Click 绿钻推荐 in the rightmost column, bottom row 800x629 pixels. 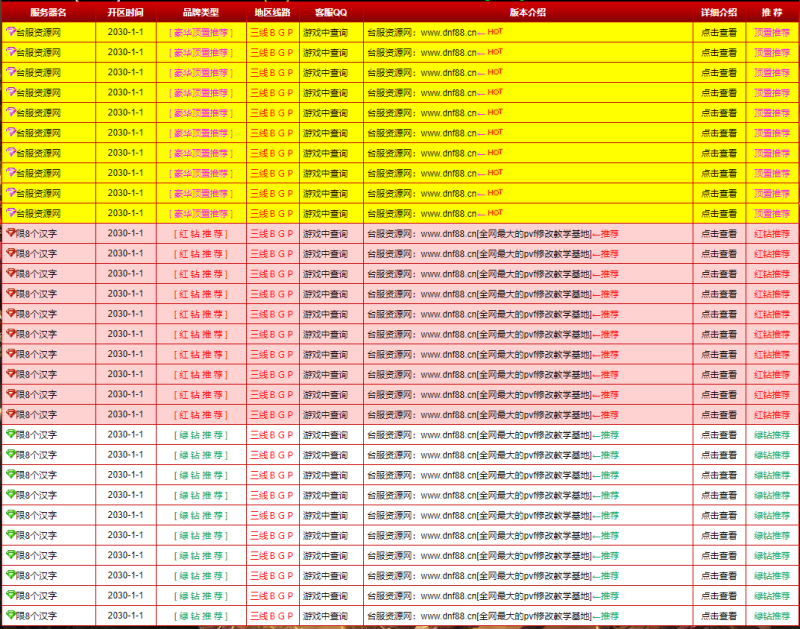(x=771, y=616)
